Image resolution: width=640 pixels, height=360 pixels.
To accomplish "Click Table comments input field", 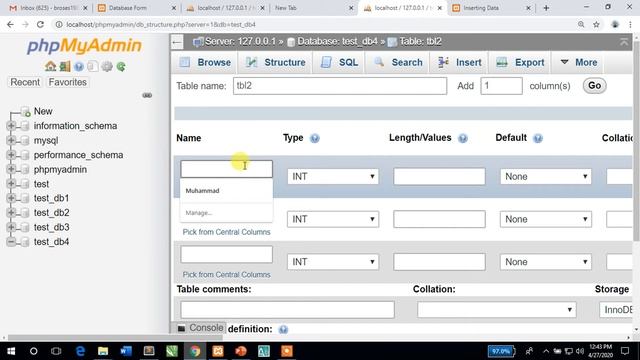I will coord(287,310).
